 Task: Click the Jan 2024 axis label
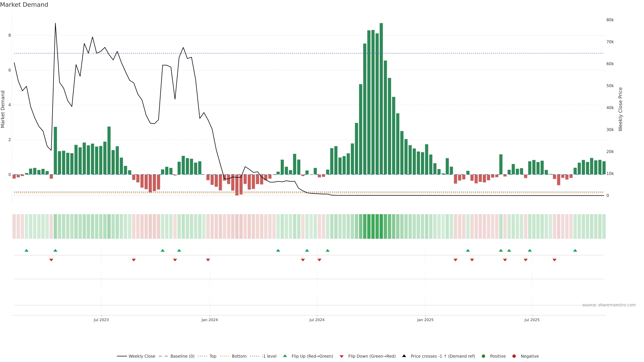click(209, 320)
